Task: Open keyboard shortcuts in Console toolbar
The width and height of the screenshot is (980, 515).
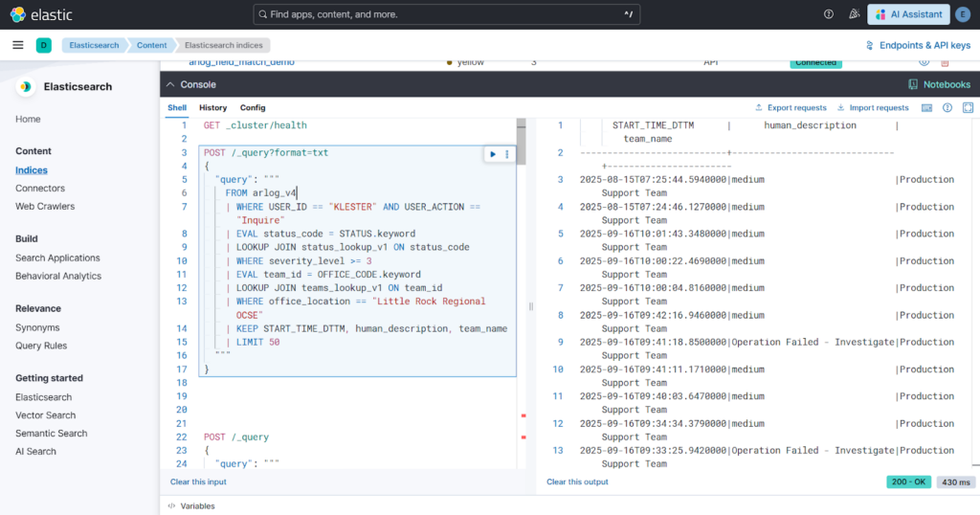Action: click(926, 108)
